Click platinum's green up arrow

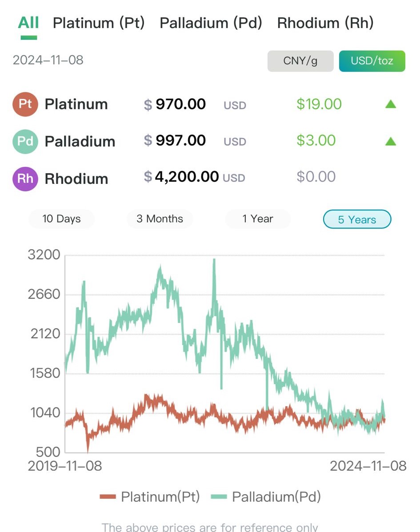(x=390, y=104)
